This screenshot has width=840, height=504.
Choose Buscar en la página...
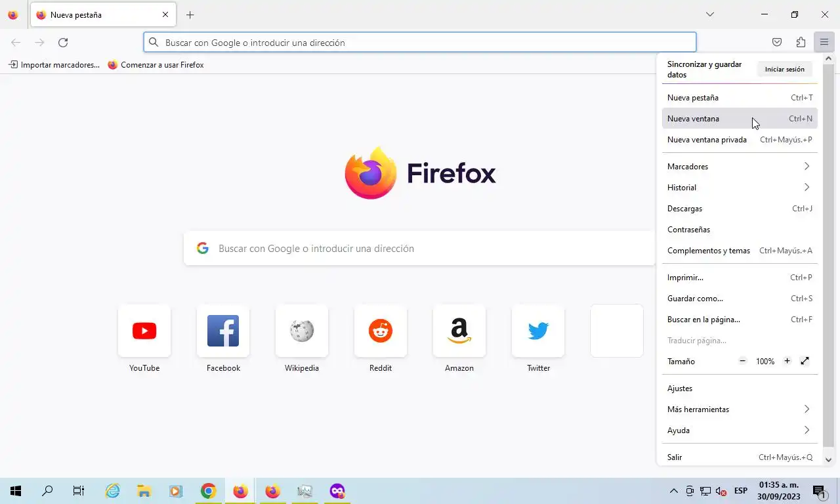pyautogui.click(x=740, y=320)
